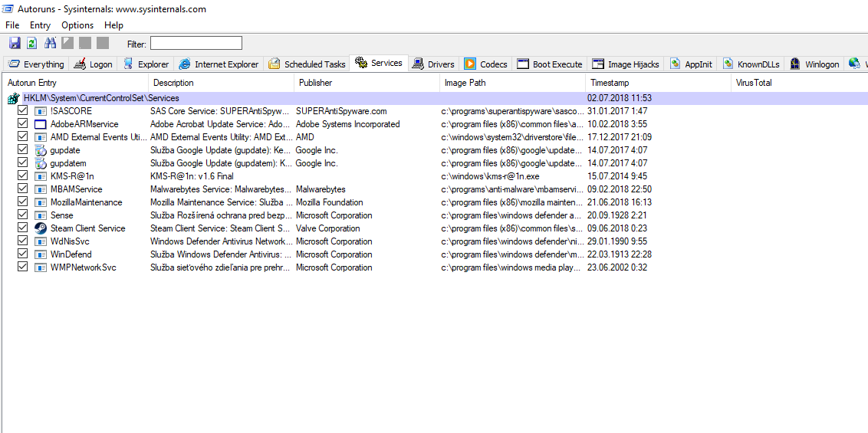Click the MozillaMaintenance entry icon
The width and height of the screenshot is (868, 433).
click(41, 202)
